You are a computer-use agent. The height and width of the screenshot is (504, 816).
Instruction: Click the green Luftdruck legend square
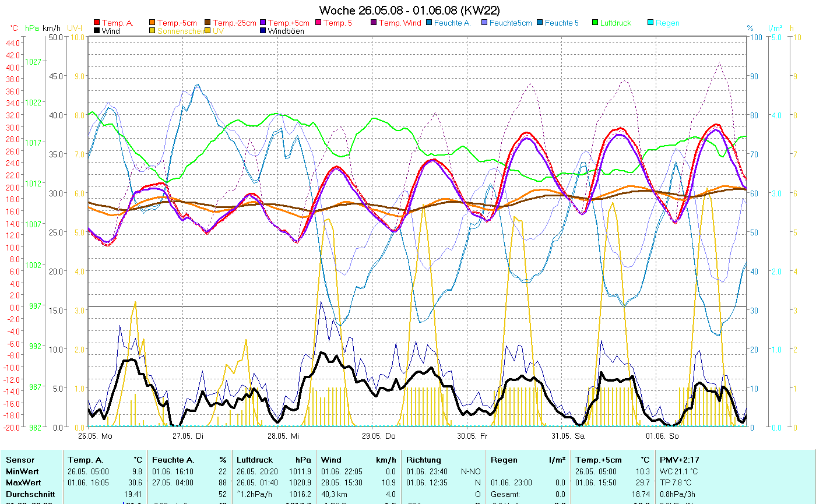point(595,23)
